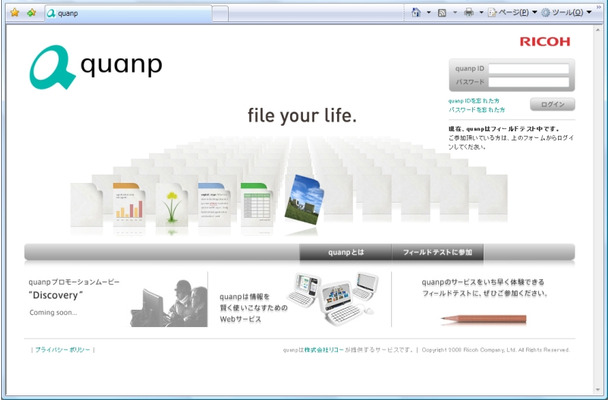
Task: Click the Print toolbar icon
Action: (x=469, y=12)
